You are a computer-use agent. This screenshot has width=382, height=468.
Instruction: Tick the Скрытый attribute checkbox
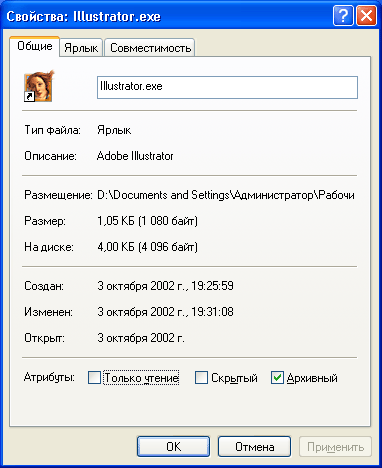tap(201, 378)
